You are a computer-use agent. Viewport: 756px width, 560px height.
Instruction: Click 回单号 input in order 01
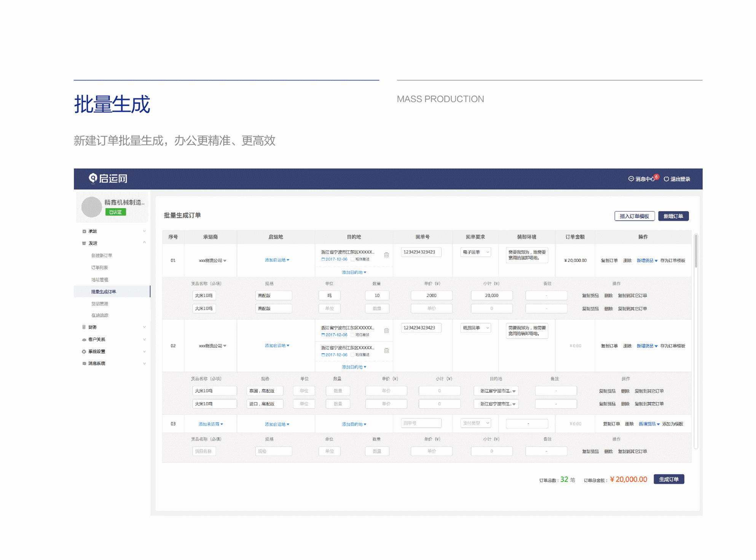coord(421,252)
